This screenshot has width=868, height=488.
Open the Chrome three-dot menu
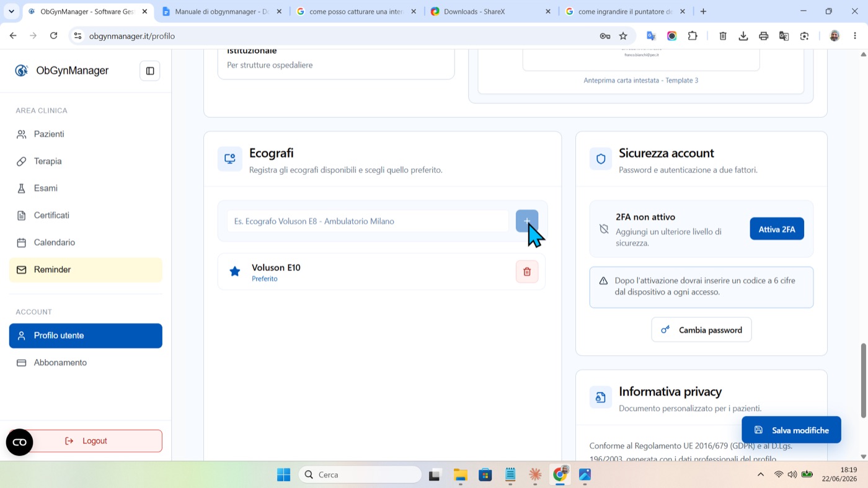[x=855, y=36]
